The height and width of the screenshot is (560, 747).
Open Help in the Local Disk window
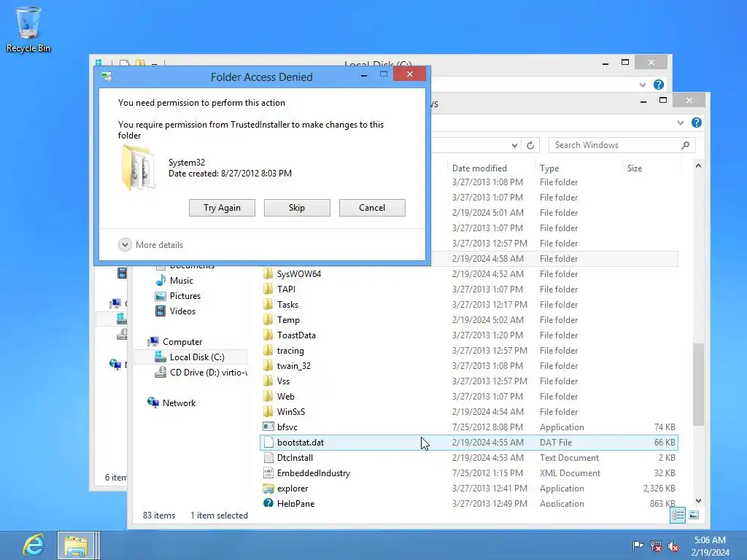pyautogui.click(x=659, y=85)
